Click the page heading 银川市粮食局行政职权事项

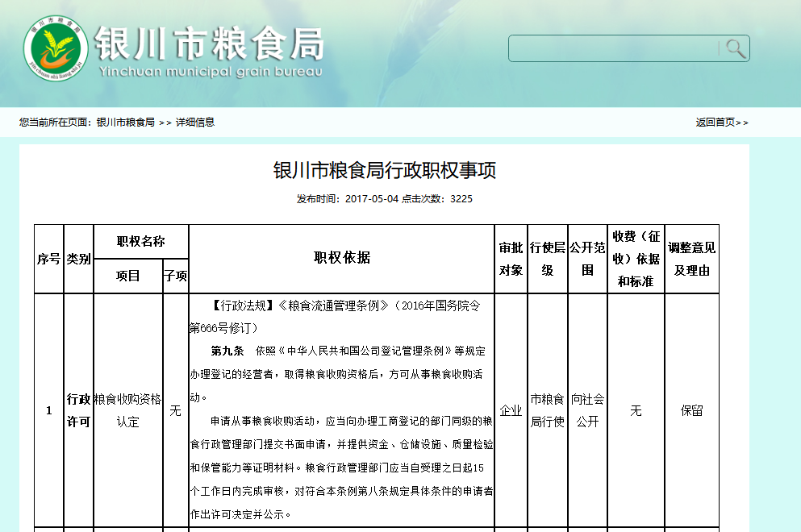[384, 170]
